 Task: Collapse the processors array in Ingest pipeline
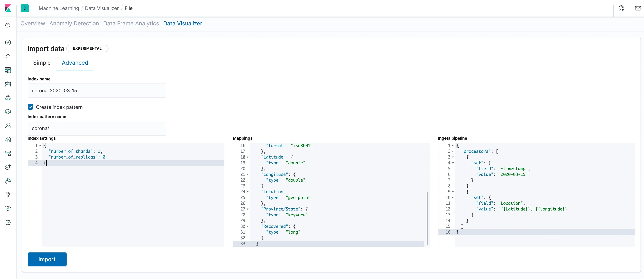(x=453, y=151)
